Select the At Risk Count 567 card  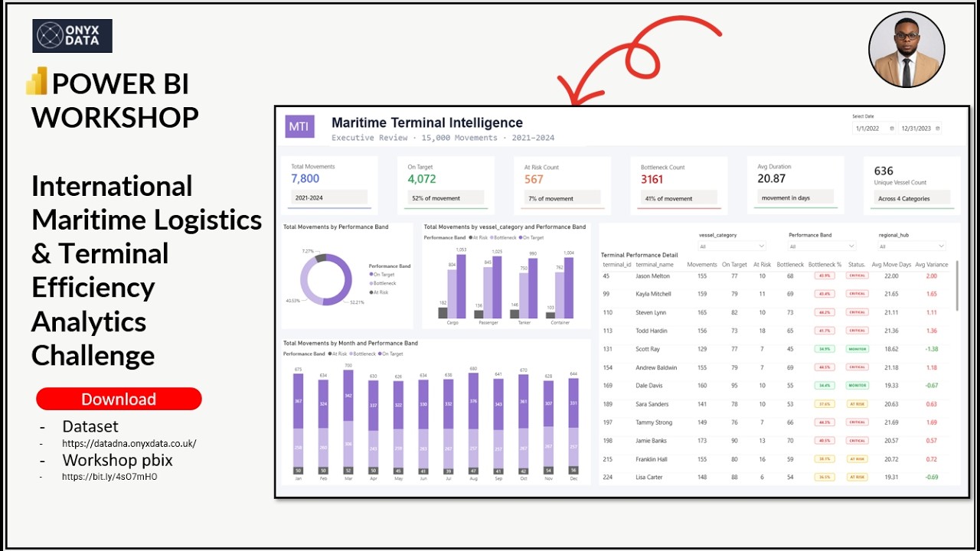563,184
